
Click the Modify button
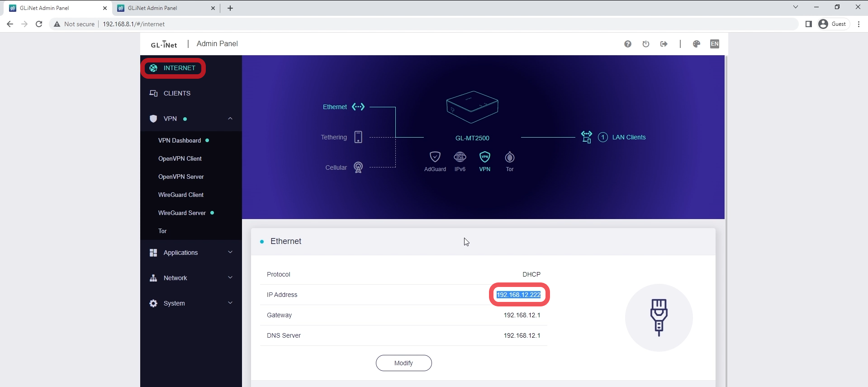point(403,363)
